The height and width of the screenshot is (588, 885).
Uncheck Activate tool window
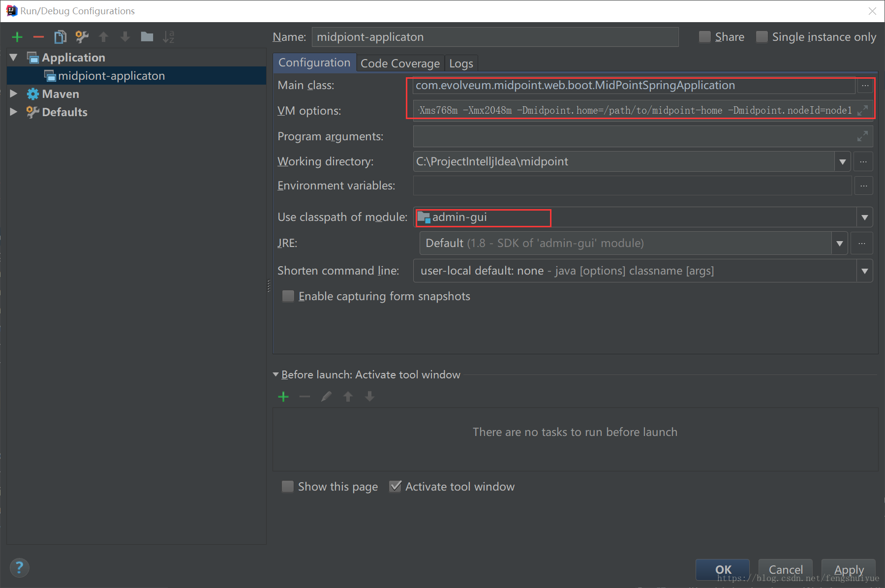tap(395, 487)
